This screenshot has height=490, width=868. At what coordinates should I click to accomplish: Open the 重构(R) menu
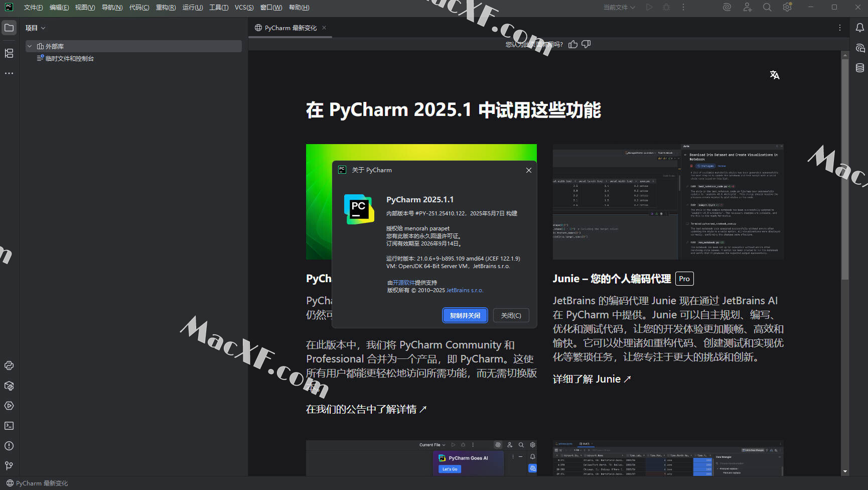click(x=166, y=7)
